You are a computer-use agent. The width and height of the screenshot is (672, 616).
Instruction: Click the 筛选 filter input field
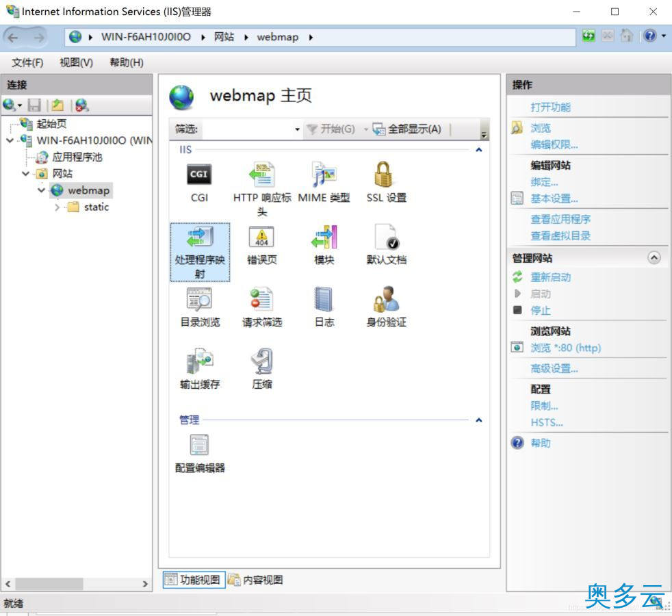(x=247, y=129)
